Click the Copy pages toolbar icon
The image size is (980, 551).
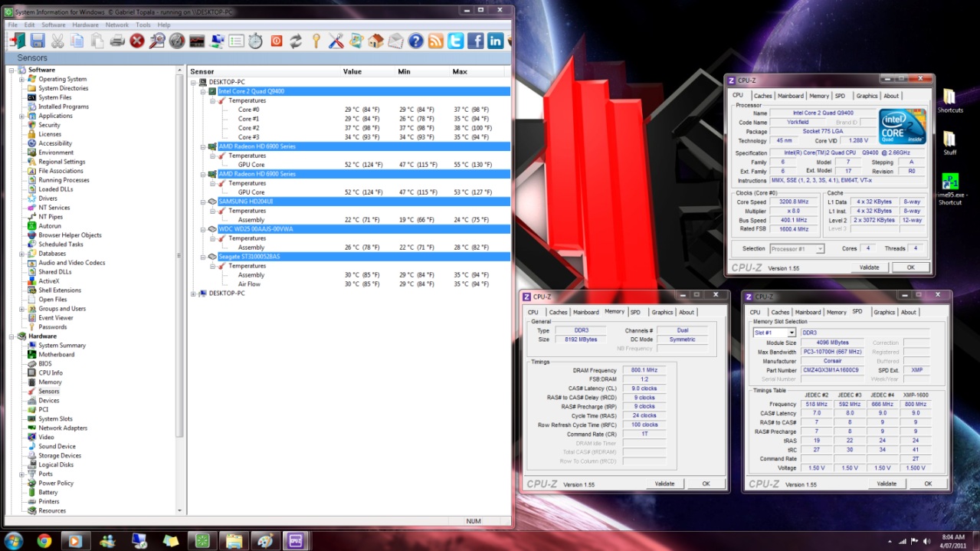[x=77, y=41]
